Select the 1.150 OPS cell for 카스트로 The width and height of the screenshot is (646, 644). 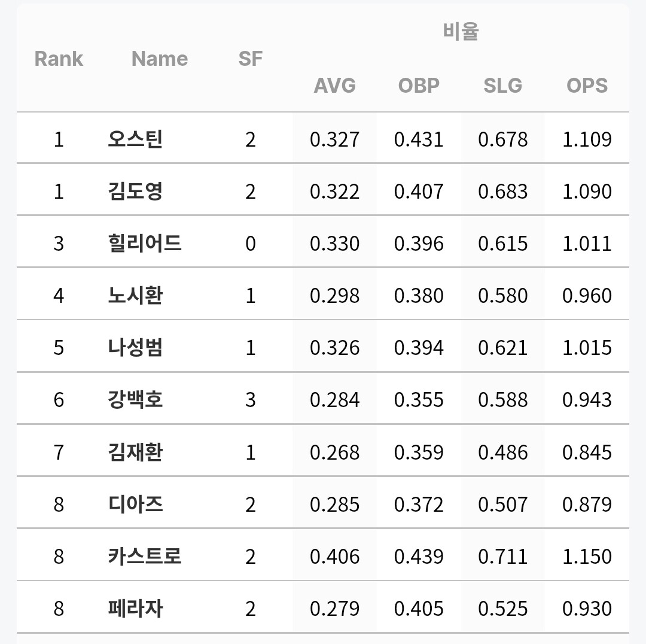point(587,556)
